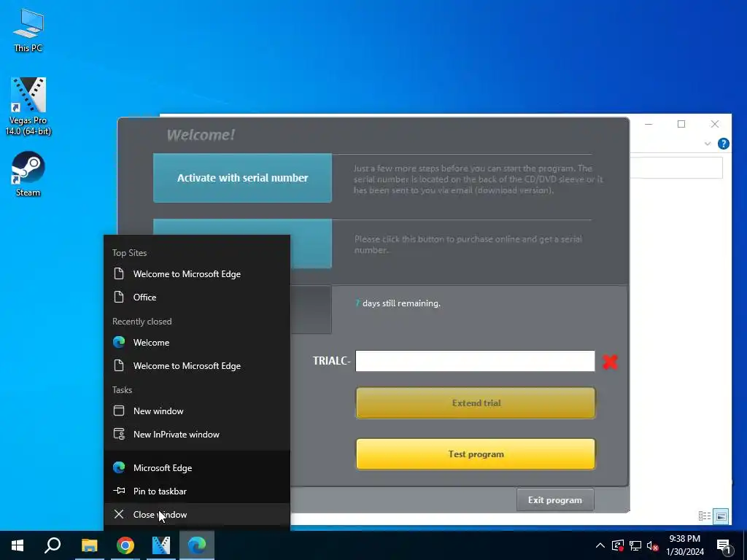Select the Steam desktop shortcut
Screen dimensions: 747x560
pos(28,174)
